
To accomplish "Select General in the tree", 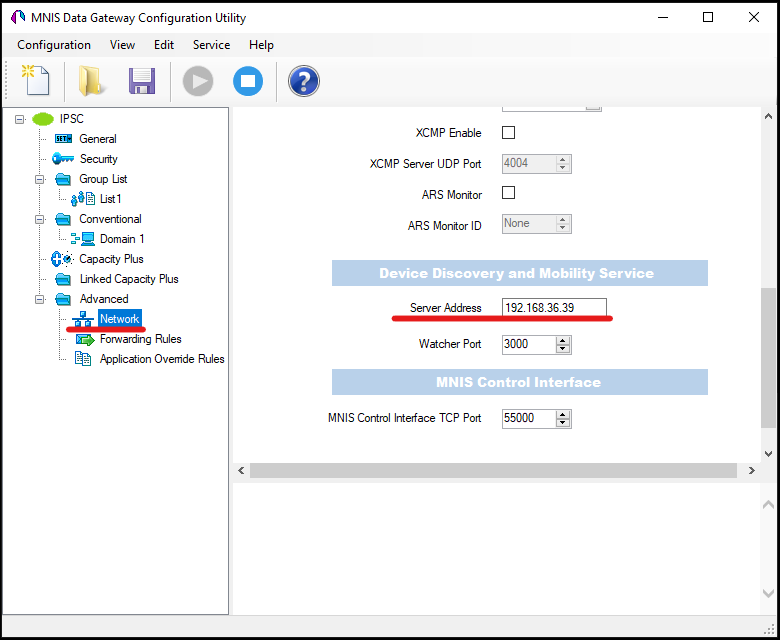I will pos(98,139).
